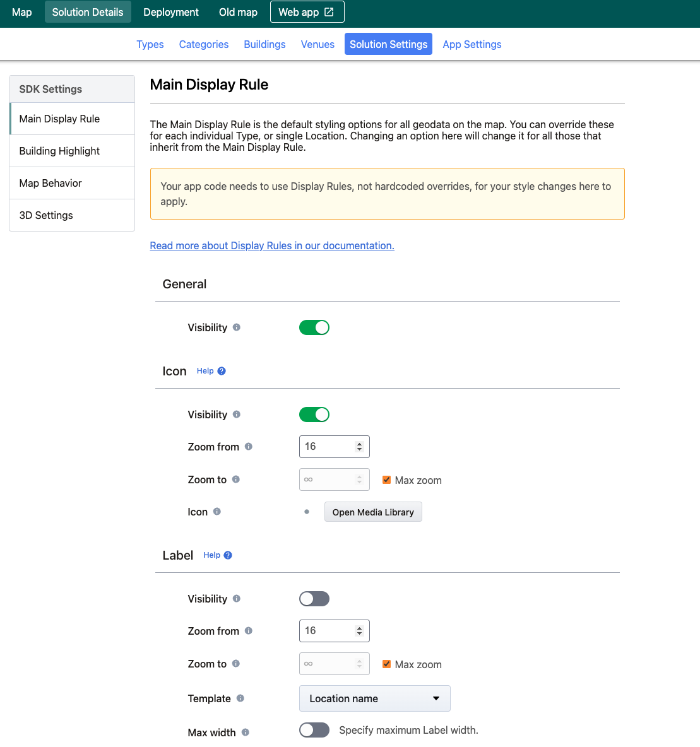Uncheck Max zoom in the Icon section
The image size is (700, 747).
click(387, 480)
